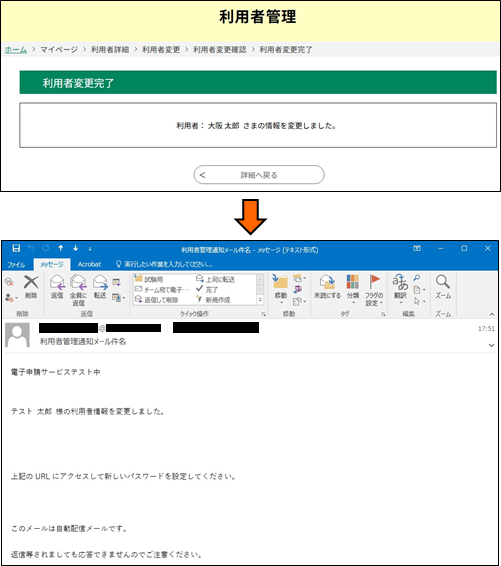Expand the message header chevron
501x566 pixels.
(x=491, y=345)
